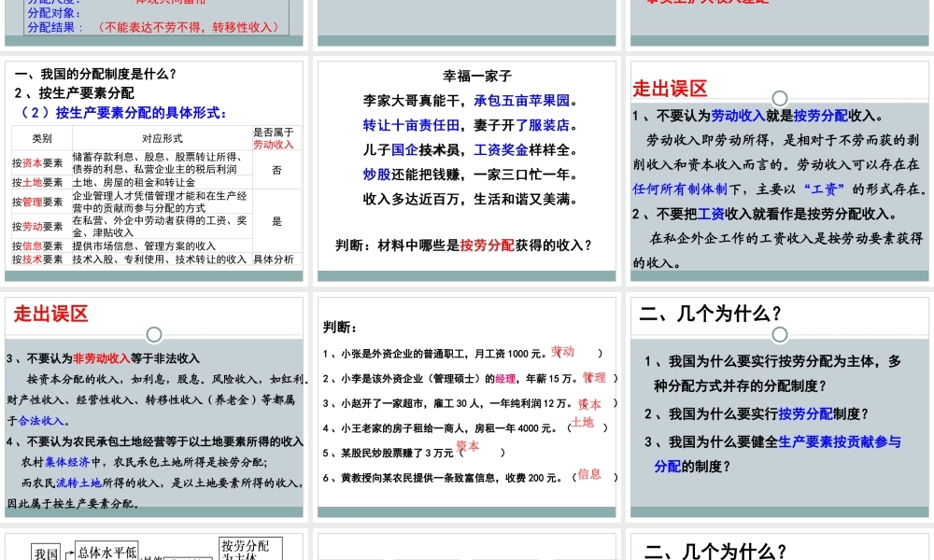Click the table header '类别'

[x=42, y=138]
